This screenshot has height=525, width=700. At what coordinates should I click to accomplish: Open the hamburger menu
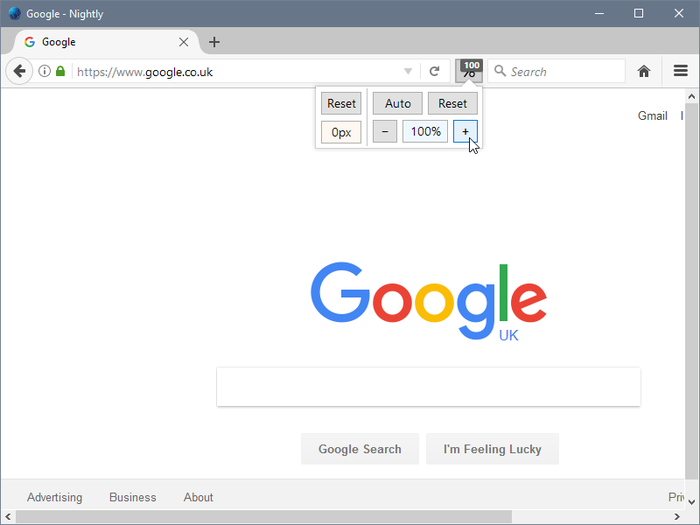click(x=680, y=71)
